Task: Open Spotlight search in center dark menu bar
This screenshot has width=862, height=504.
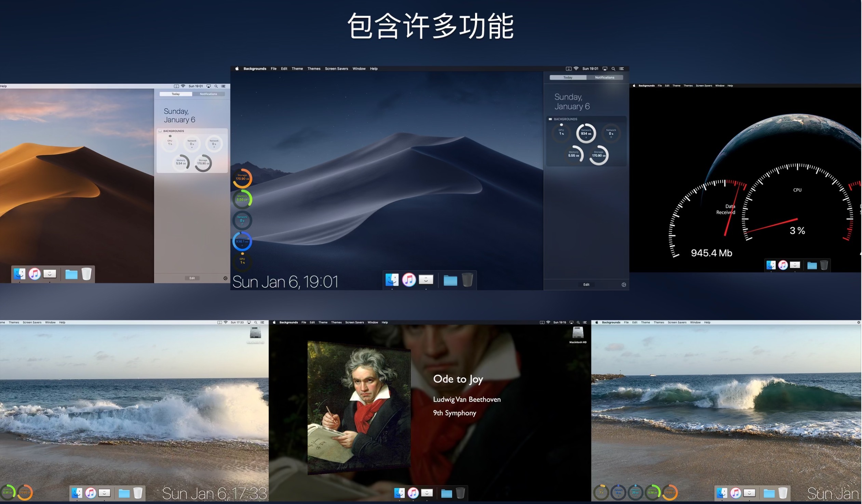Action: pos(613,69)
